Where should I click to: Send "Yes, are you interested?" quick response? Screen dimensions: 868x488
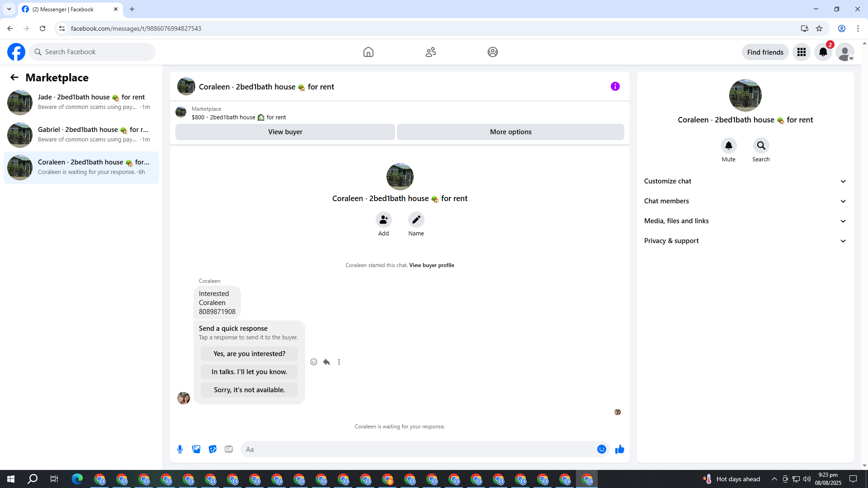point(249,354)
